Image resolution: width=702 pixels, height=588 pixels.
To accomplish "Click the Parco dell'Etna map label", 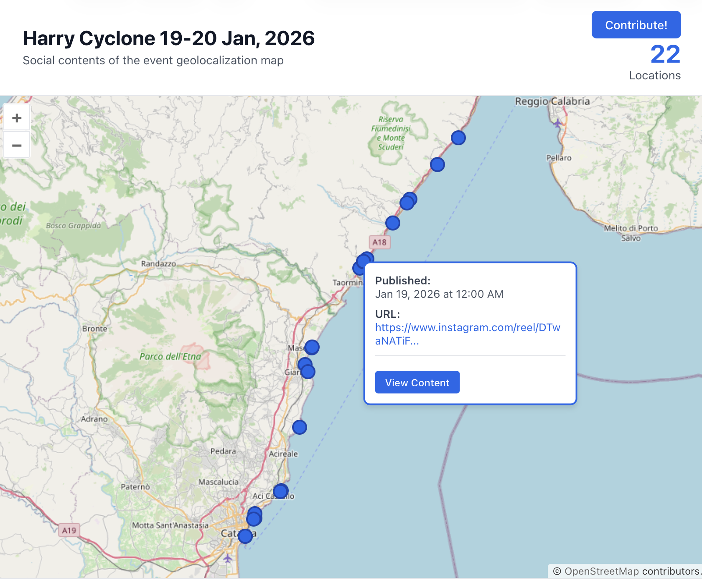I will (x=170, y=357).
